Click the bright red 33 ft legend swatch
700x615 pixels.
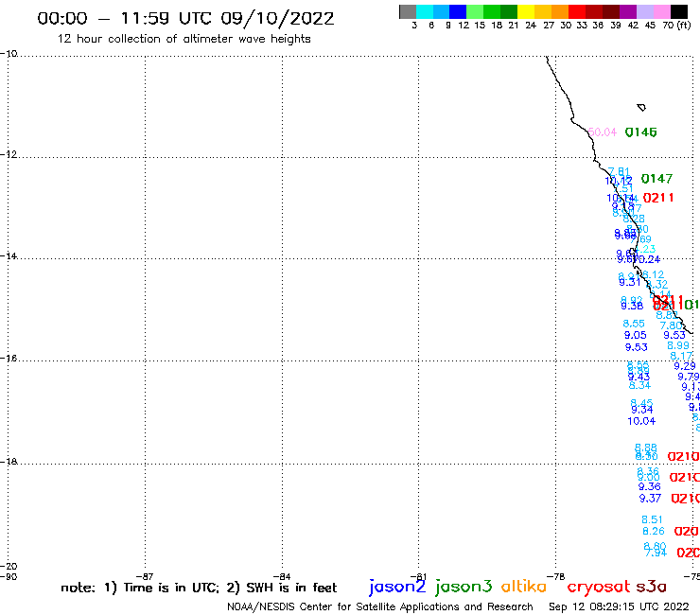coord(577,11)
